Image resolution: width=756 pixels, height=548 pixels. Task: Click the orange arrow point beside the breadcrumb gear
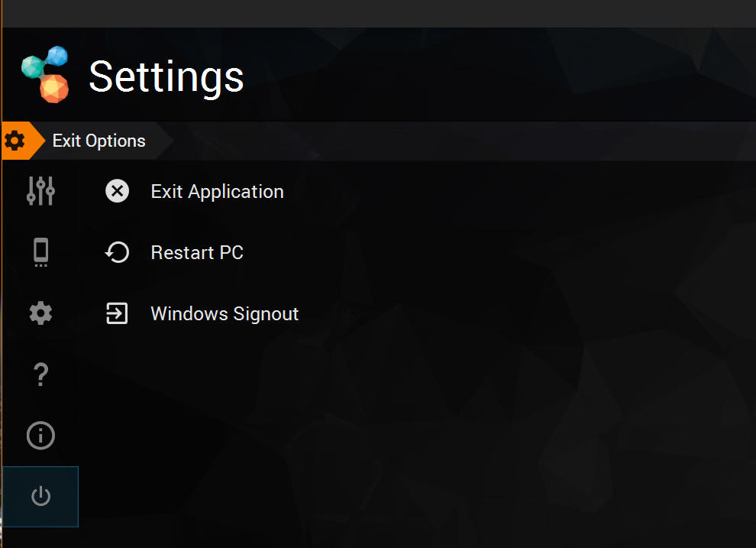point(37,141)
